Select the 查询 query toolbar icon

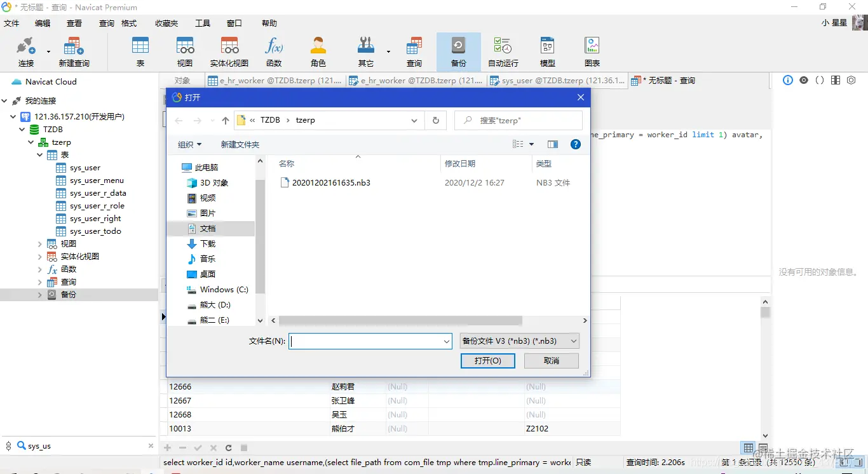coord(414,52)
